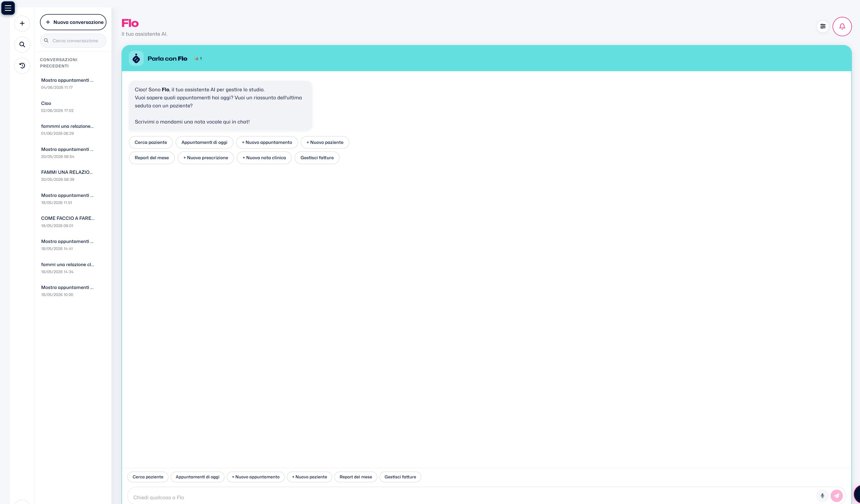Viewport: 860px width, 504px height.
Task: Click the search icon in the narrow sidebar
Action: click(22, 45)
